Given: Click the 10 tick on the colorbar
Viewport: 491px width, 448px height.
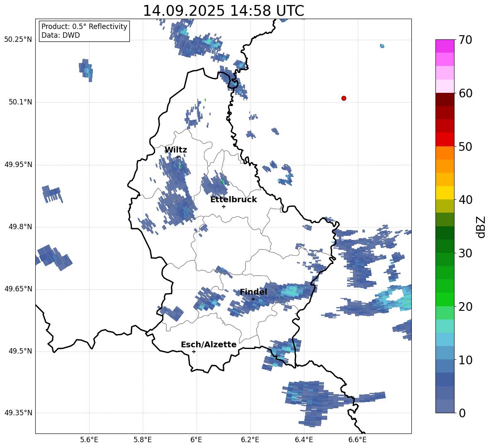Looking at the screenshot, I should [465, 360].
